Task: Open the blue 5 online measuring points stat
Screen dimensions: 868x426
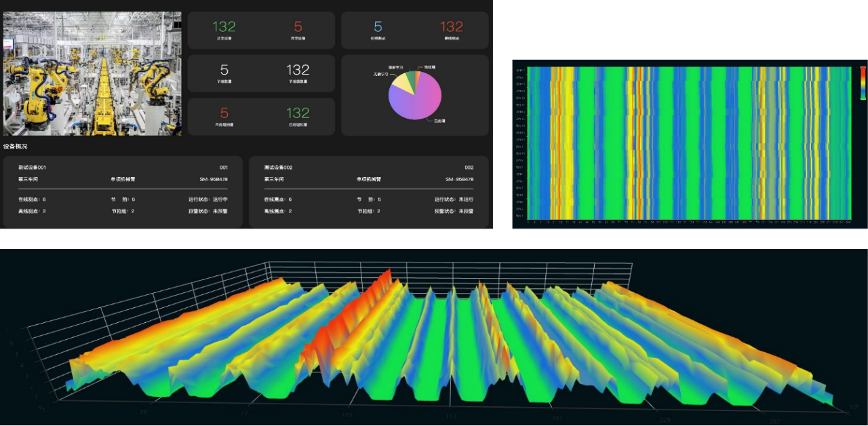Action: coord(378,27)
